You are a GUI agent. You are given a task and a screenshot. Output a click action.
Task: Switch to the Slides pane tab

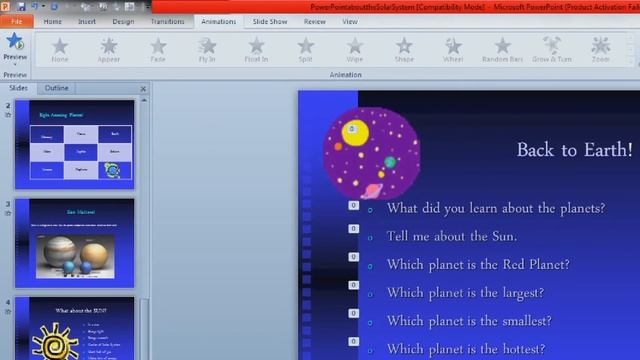click(18, 88)
